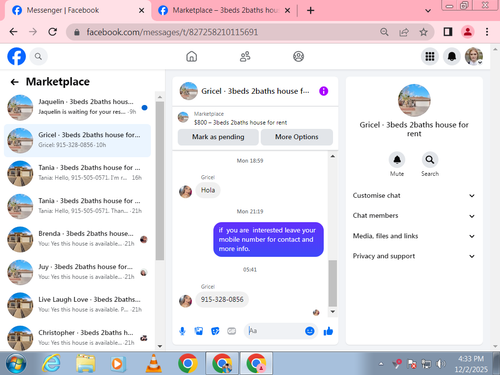Image resolution: width=500 pixels, height=375 pixels.
Task: Choose a sticker icon
Action: coord(215,331)
